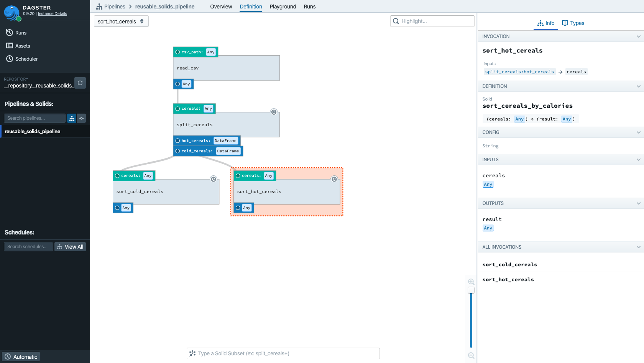Viewport: 644px width, 363px height.
Task: Open the Overview tab
Action: point(221,7)
